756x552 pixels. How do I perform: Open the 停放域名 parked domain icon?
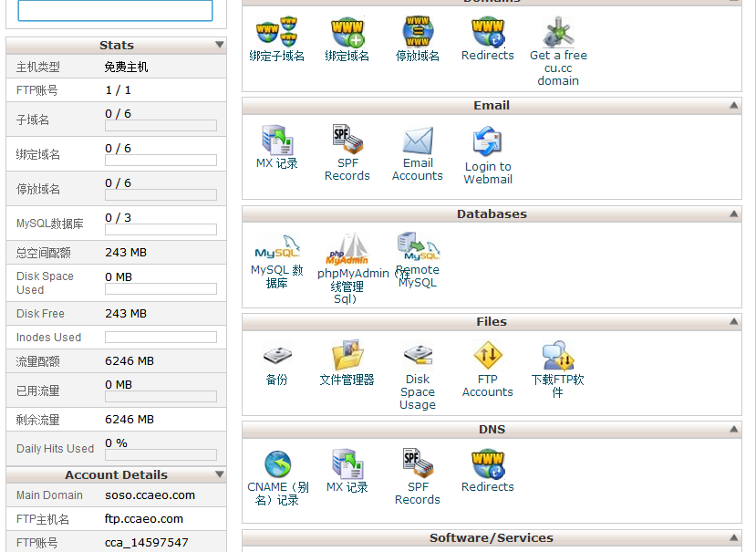[418, 32]
